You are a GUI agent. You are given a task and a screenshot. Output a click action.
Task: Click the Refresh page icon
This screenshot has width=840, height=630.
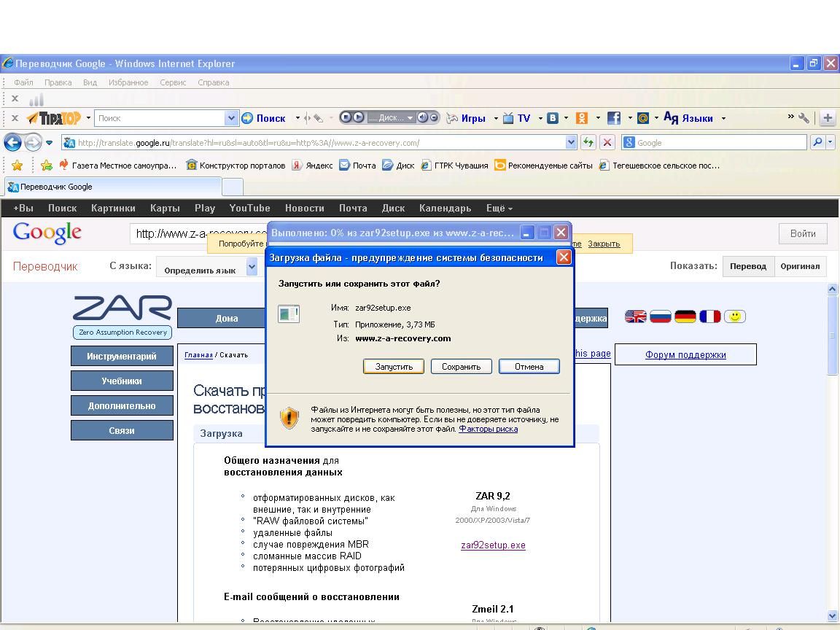588,142
